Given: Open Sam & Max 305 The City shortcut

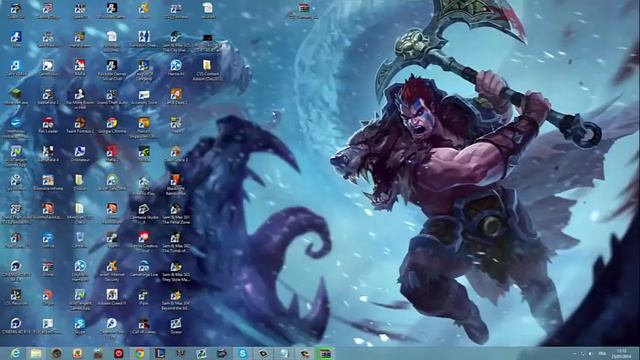Looking at the screenshot, I should [176, 41].
